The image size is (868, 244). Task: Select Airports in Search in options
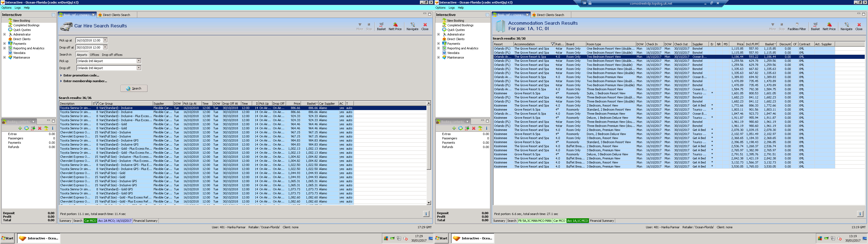(x=82, y=54)
